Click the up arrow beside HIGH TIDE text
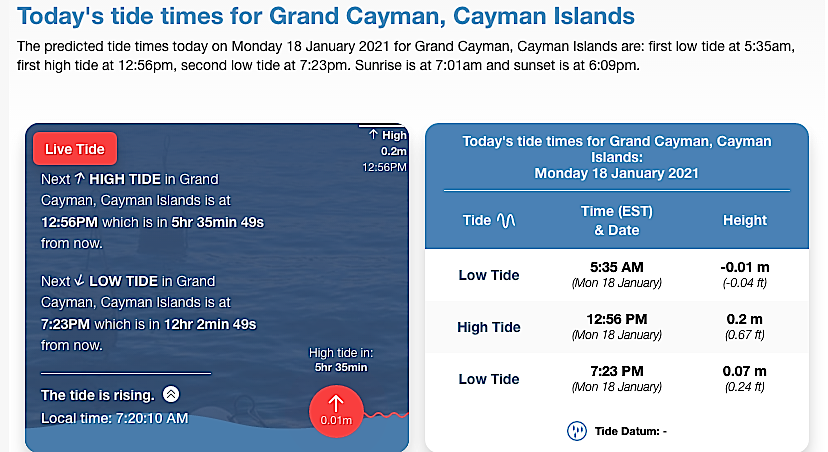This screenshot has height=452, width=828. pyautogui.click(x=80, y=180)
